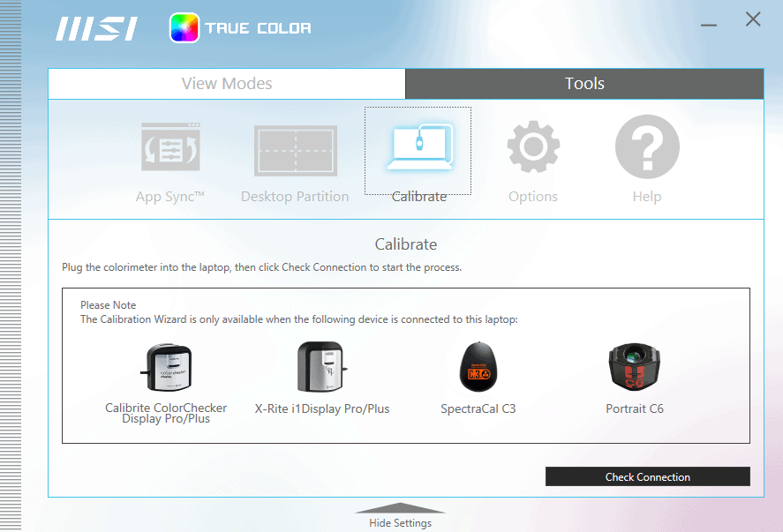Close the True Color window

coord(753,19)
